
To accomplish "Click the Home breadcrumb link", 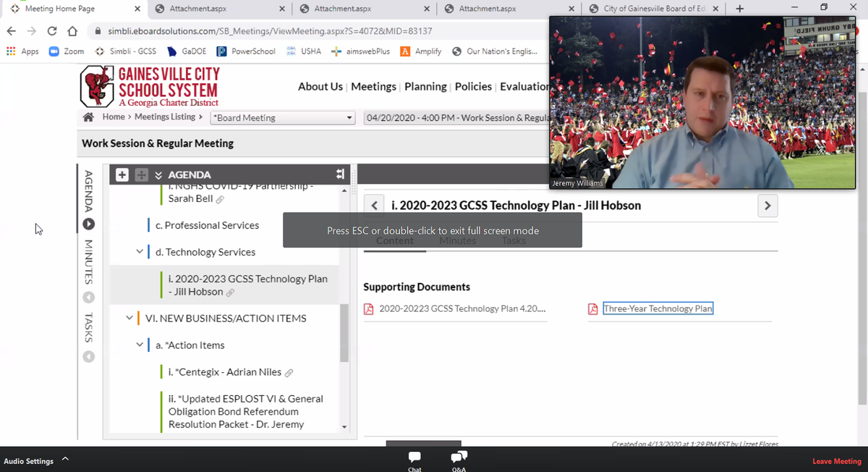I will coord(114,117).
